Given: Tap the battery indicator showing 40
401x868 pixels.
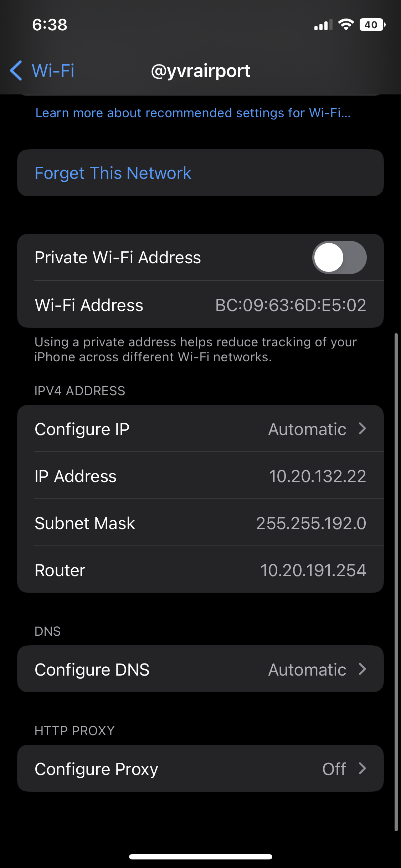Looking at the screenshot, I should pos(372,25).
